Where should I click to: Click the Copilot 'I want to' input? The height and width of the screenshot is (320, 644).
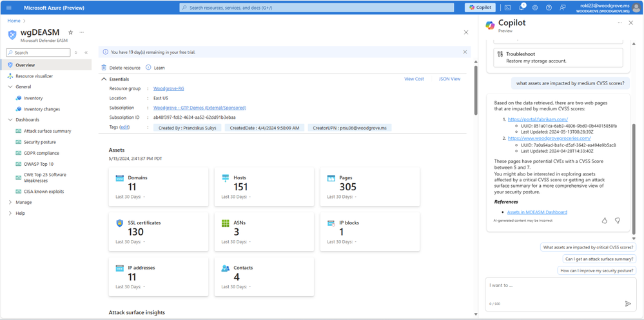(x=560, y=294)
